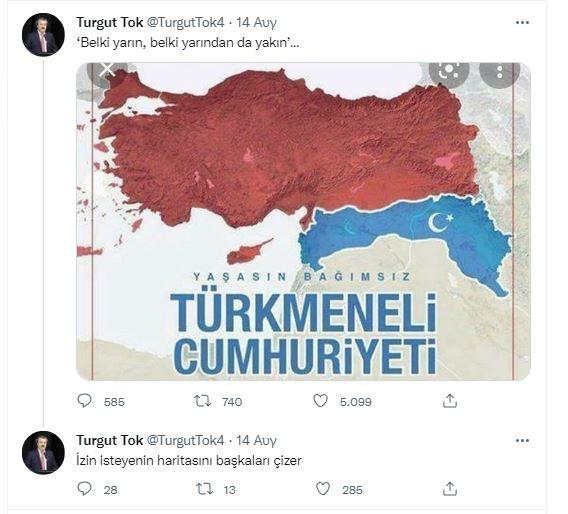Image resolution: width=568 pixels, height=514 pixels.
Task: Open more options for the first tweet
Action: coord(522,22)
